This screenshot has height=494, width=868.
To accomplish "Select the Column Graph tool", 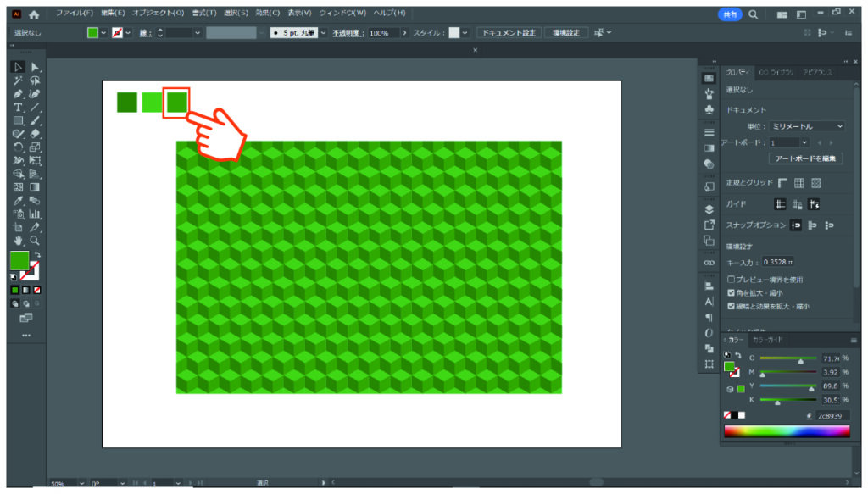I will 35,214.
